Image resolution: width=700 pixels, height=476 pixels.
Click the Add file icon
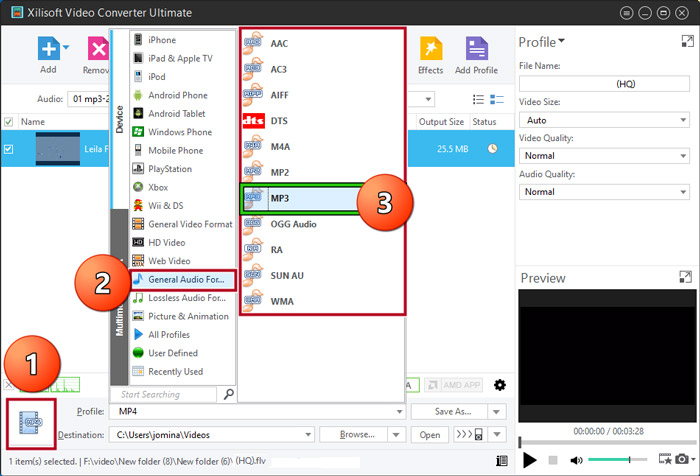pyautogui.click(x=47, y=50)
